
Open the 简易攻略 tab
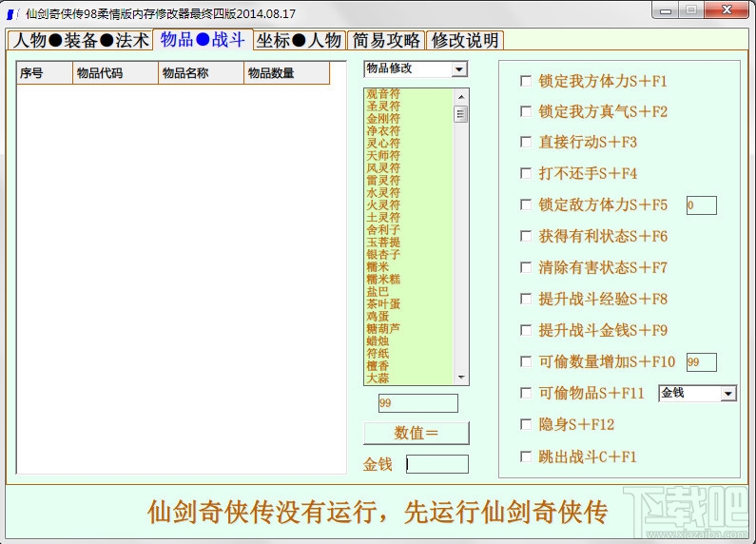(x=386, y=40)
